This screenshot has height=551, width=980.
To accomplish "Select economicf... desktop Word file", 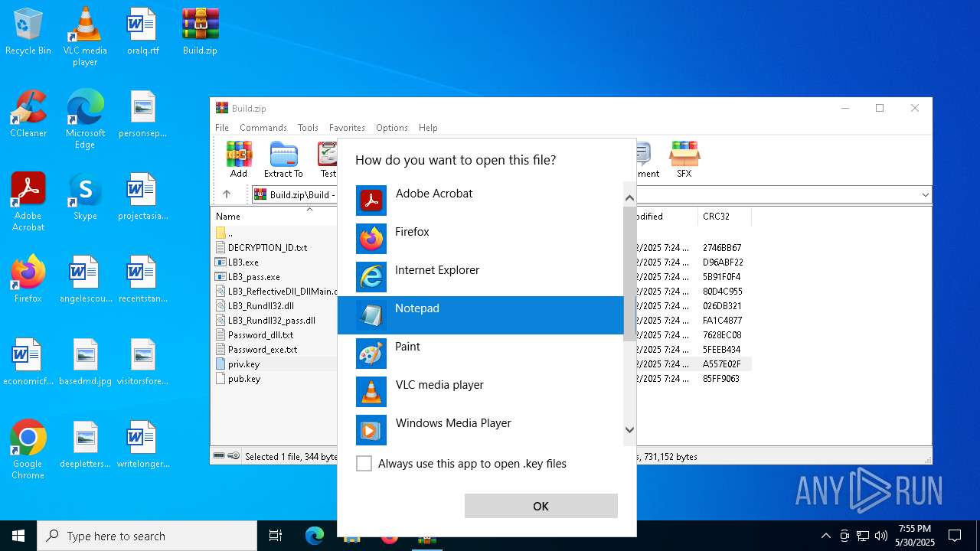I will (28, 363).
